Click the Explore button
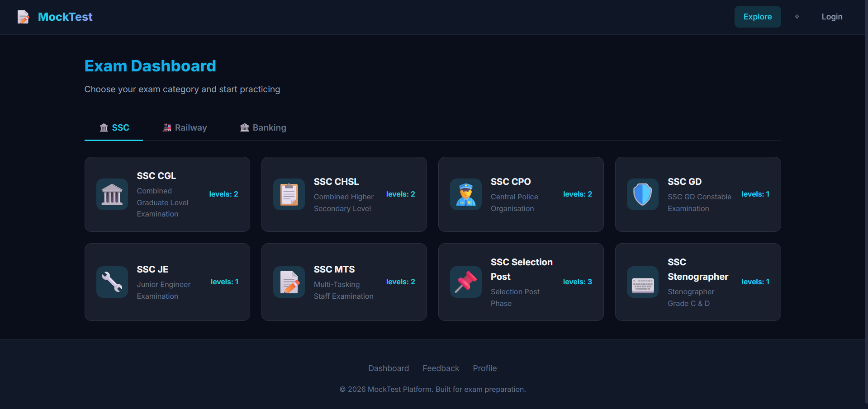This screenshot has height=409, width=868. (757, 17)
